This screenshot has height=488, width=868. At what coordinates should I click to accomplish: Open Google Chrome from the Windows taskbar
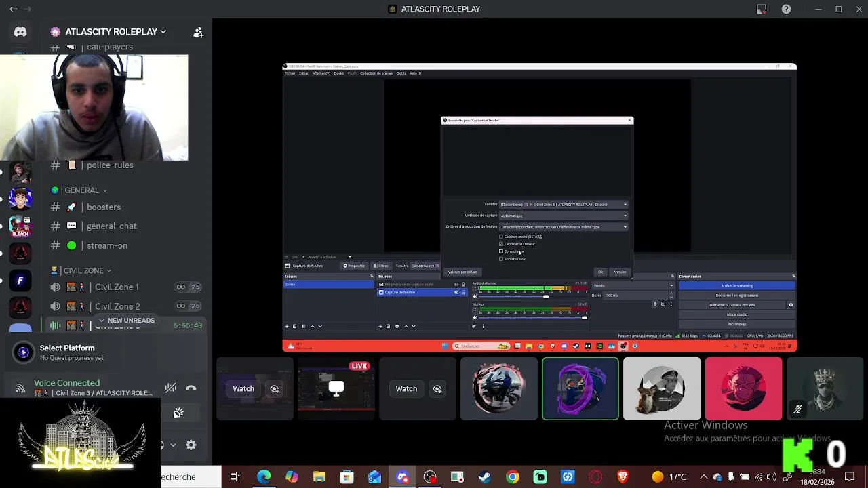tap(513, 476)
